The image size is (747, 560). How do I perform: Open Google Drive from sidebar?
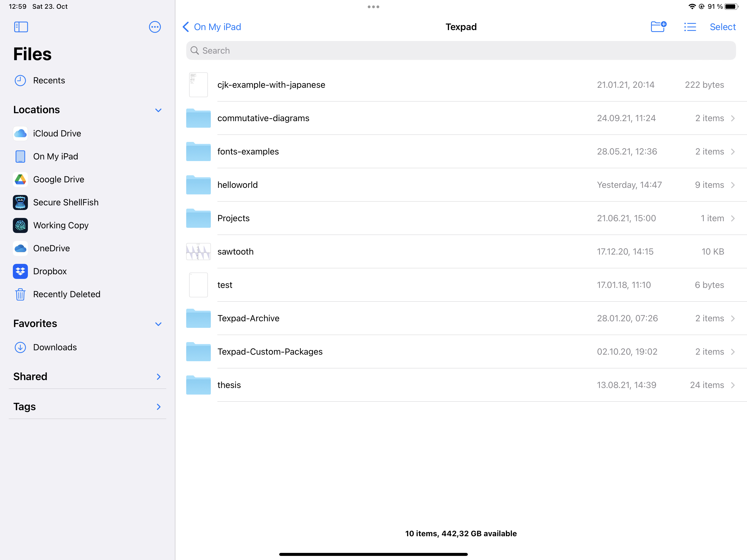[x=59, y=179]
